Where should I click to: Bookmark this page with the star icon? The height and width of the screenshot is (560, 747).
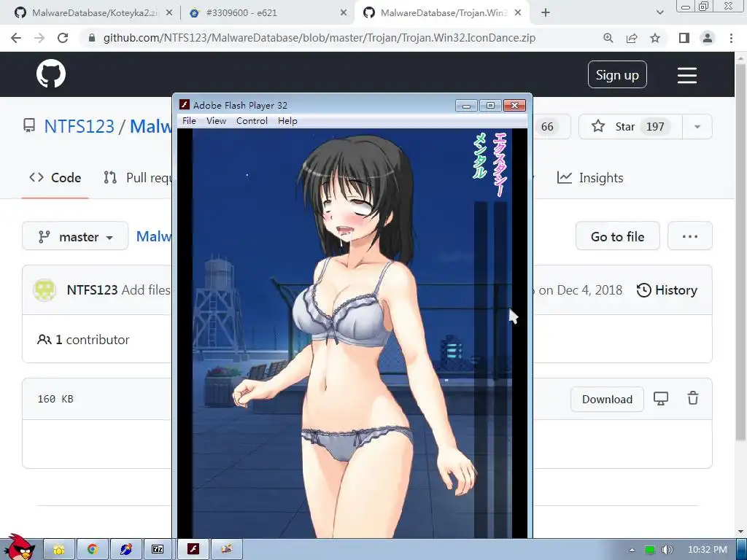pyautogui.click(x=655, y=38)
